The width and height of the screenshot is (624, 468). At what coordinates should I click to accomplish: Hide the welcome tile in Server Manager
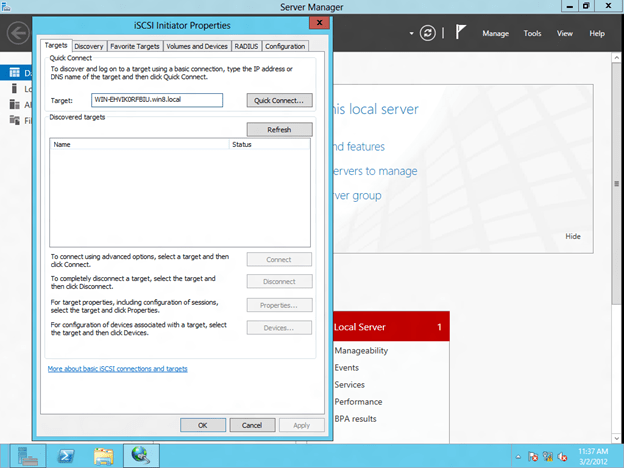pyautogui.click(x=572, y=236)
